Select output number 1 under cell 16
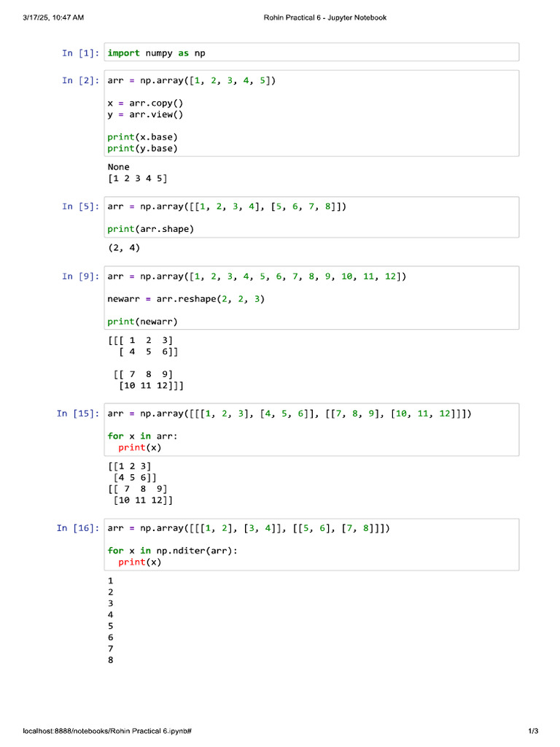 pyautogui.click(x=111, y=581)
